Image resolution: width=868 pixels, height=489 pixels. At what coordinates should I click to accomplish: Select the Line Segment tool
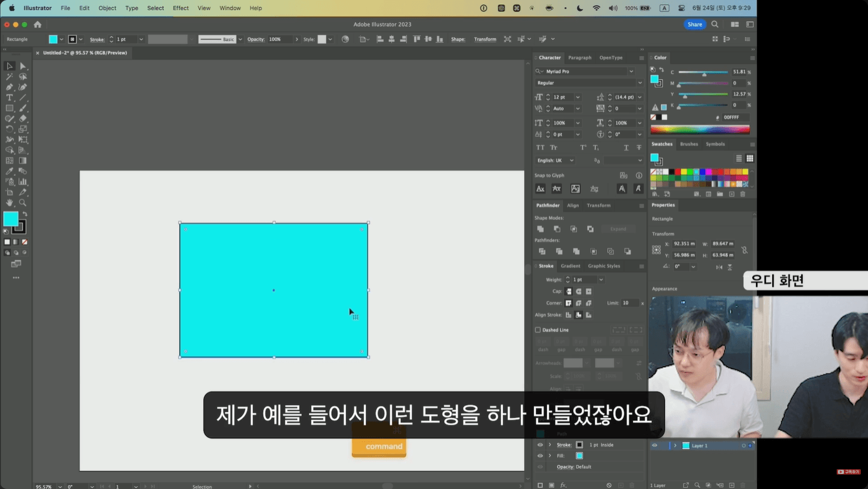[23, 98]
